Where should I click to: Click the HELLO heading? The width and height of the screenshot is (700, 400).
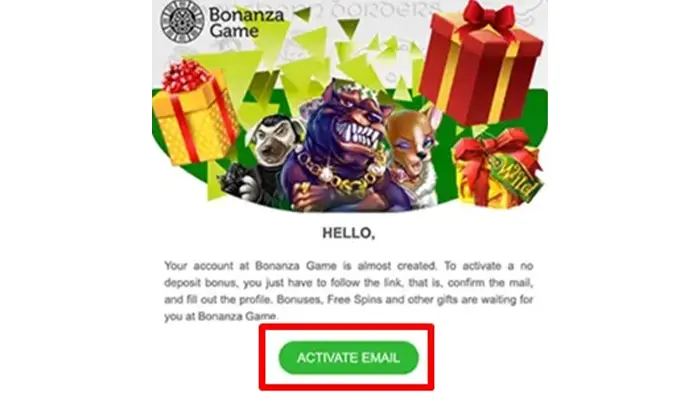point(349,233)
